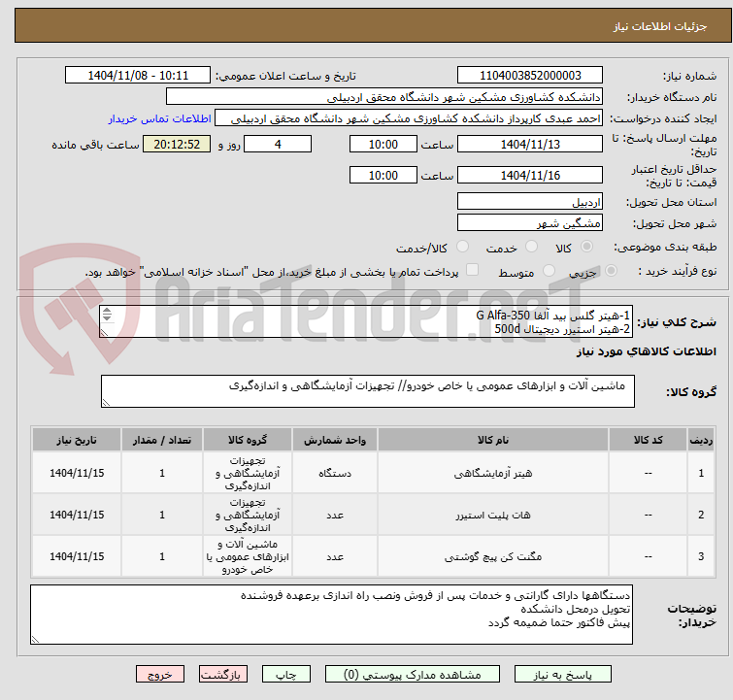733x700 pixels.
Task: Click the 'پاسخ به نیاز' button
Action: tap(562, 675)
